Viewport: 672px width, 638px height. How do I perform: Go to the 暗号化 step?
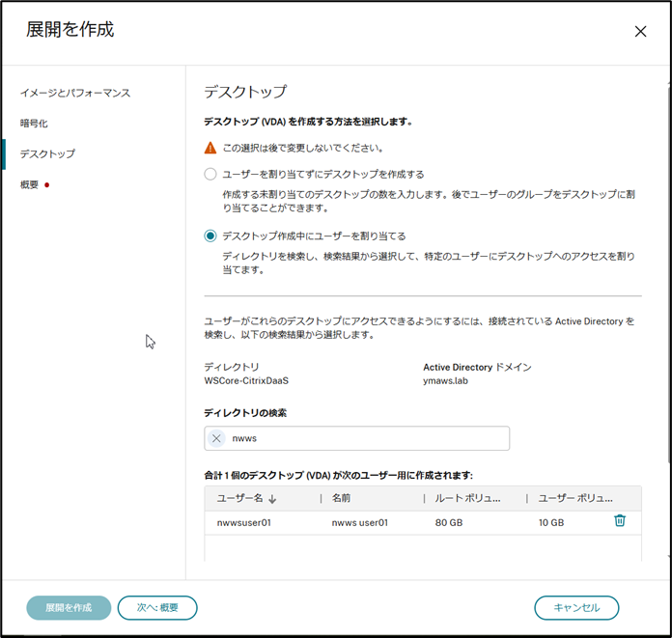pyautogui.click(x=34, y=124)
